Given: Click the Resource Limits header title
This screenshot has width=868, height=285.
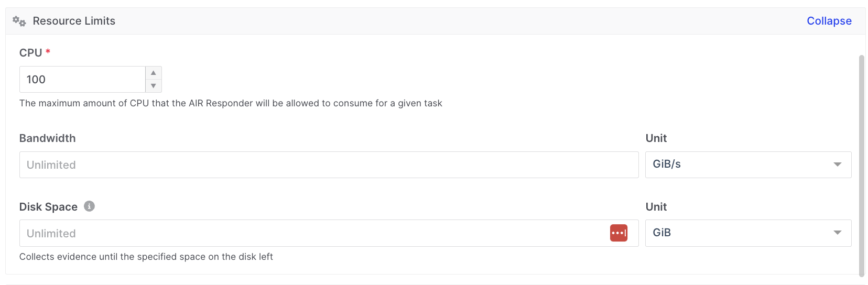Looking at the screenshot, I should [x=74, y=21].
